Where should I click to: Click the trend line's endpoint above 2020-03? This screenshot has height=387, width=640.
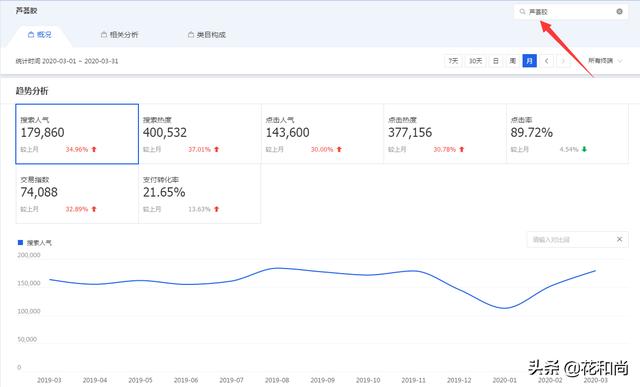click(595, 271)
